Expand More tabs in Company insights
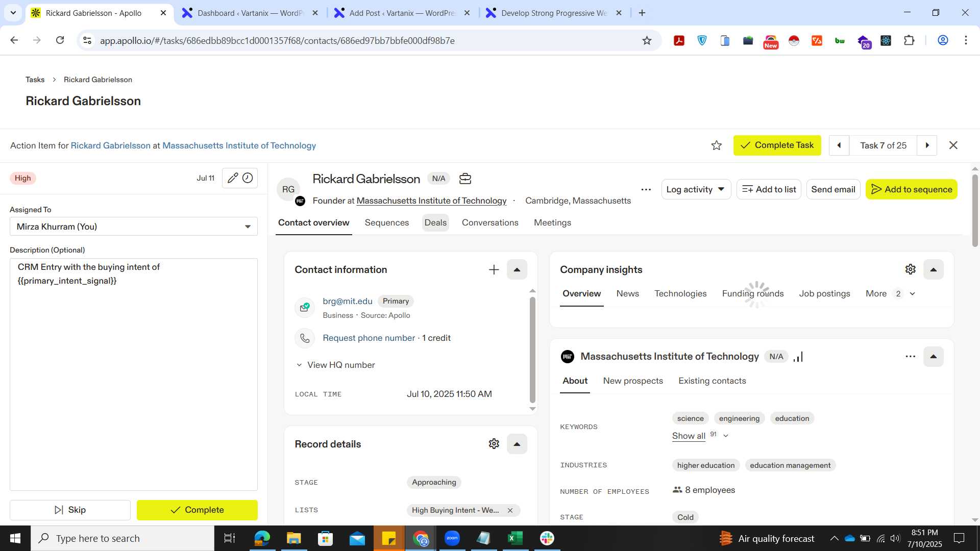980x551 pixels. click(x=890, y=294)
